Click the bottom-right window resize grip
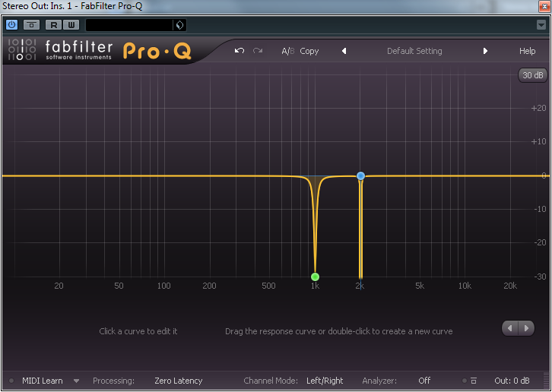The width and height of the screenshot is (552, 392). pyautogui.click(x=546, y=381)
